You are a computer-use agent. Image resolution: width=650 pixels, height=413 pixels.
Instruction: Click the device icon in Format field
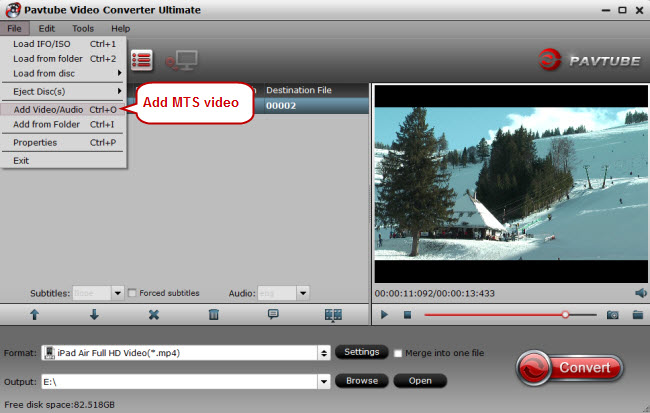pyautogui.click(x=50, y=353)
